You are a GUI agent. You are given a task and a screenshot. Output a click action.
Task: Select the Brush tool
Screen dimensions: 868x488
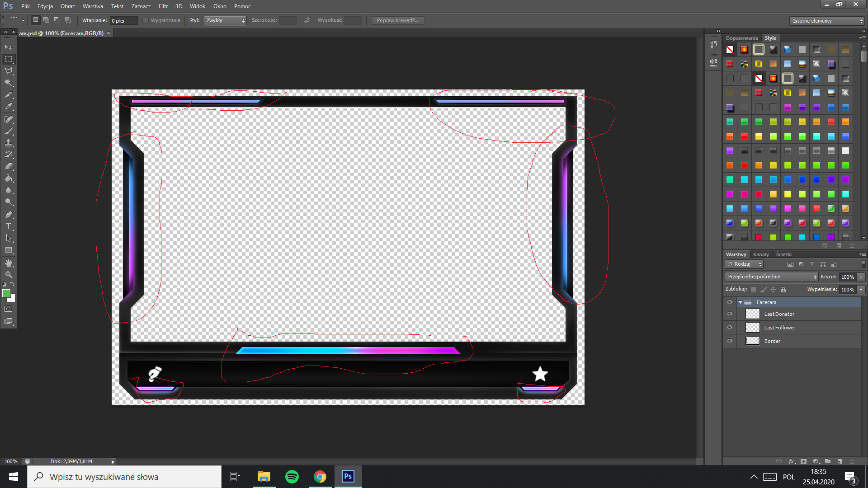click(9, 131)
